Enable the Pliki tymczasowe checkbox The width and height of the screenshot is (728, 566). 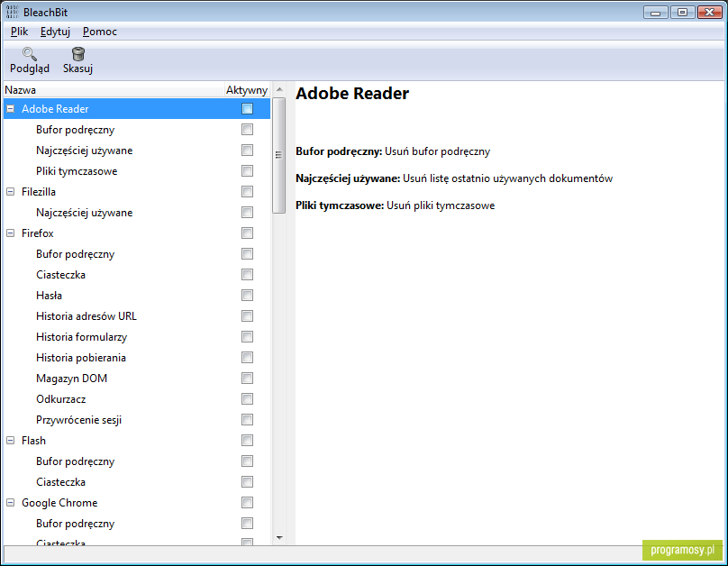[248, 171]
